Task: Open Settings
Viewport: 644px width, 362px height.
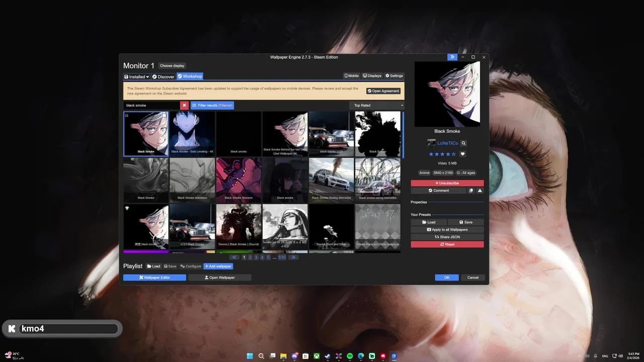Action: tap(394, 76)
